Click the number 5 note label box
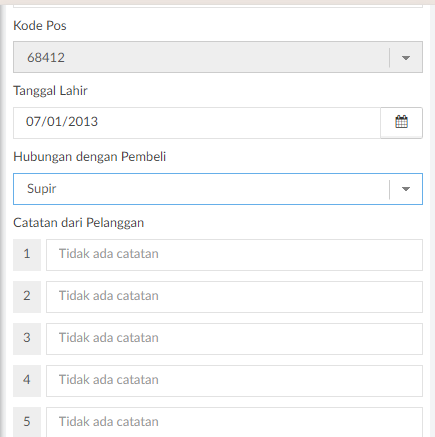The height and width of the screenshot is (437, 435). (27, 422)
